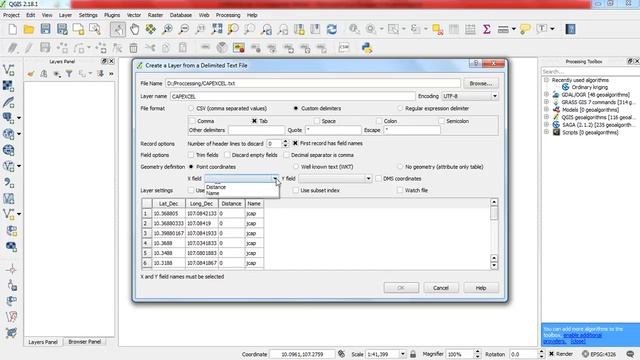Viewport: 640px width, 360px height.
Task: Click the Filter Legend funnel icon
Action: click(x=69, y=74)
